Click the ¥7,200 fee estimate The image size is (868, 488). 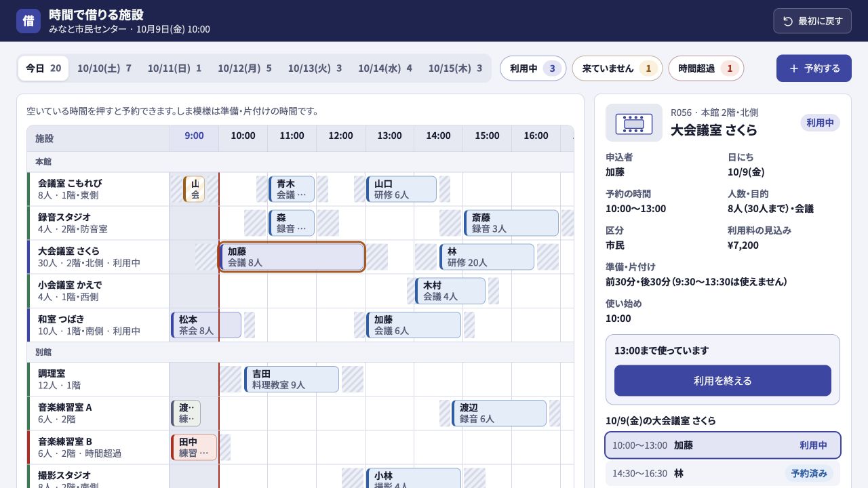coord(743,245)
